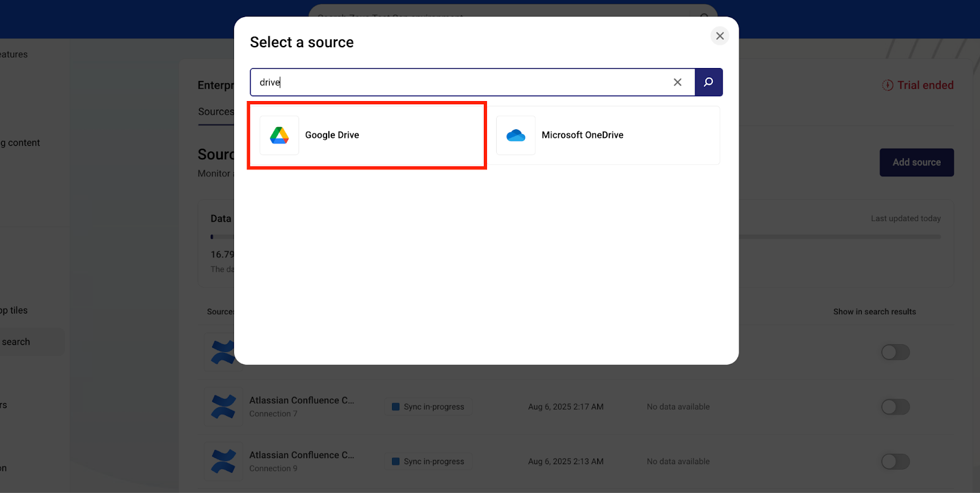Viewport: 980px width, 493px height.
Task: Close the Select a source dialog
Action: point(720,36)
